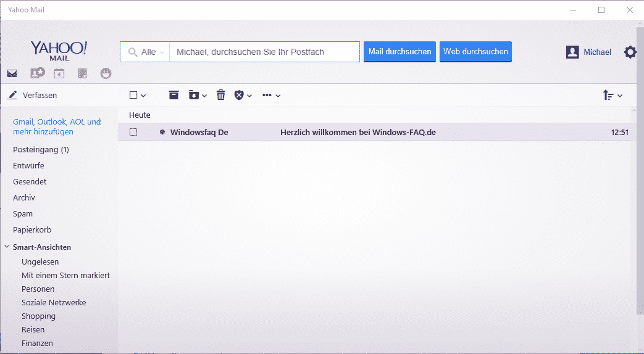
Task: Click the Move to folder icon
Action: click(193, 95)
